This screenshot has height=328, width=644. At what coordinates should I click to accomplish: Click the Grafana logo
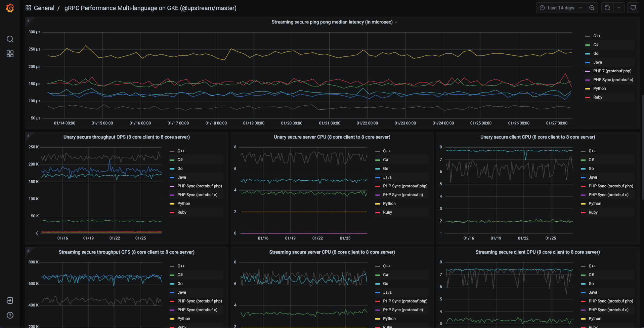point(10,8)
